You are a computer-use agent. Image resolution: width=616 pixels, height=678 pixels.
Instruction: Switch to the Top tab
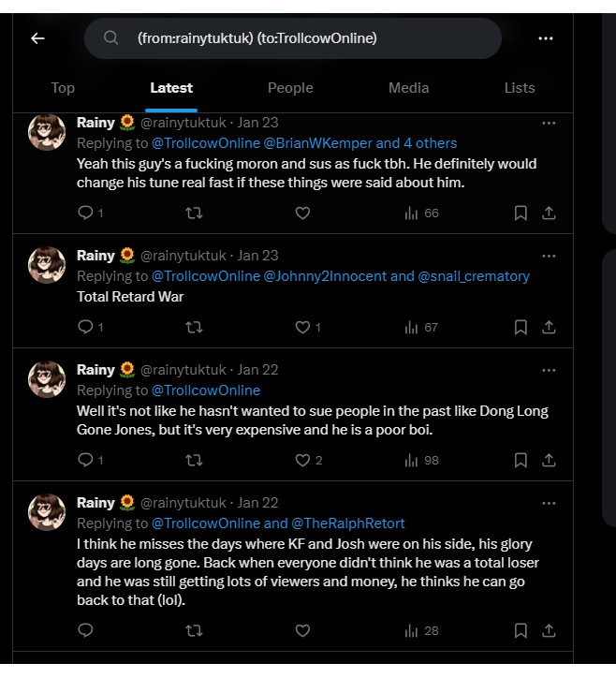(x=63, y=88)
